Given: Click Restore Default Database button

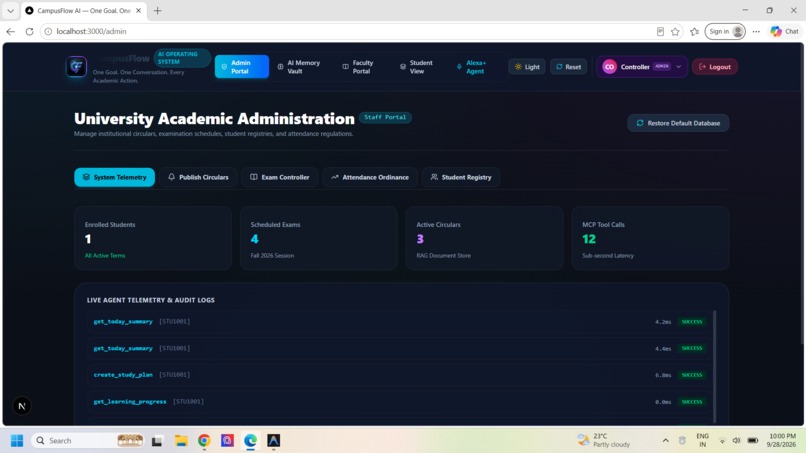Looking at the screenshot, I should pos(678,123).
